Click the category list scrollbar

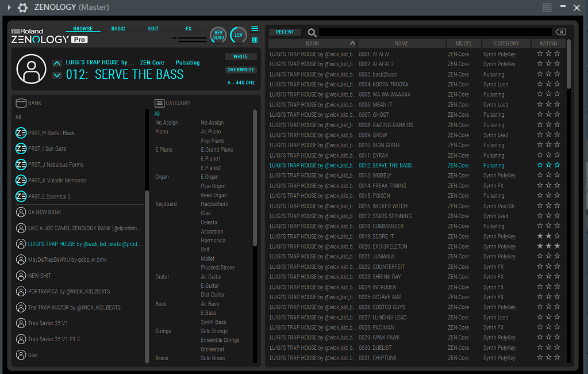(x=255, y=178)
